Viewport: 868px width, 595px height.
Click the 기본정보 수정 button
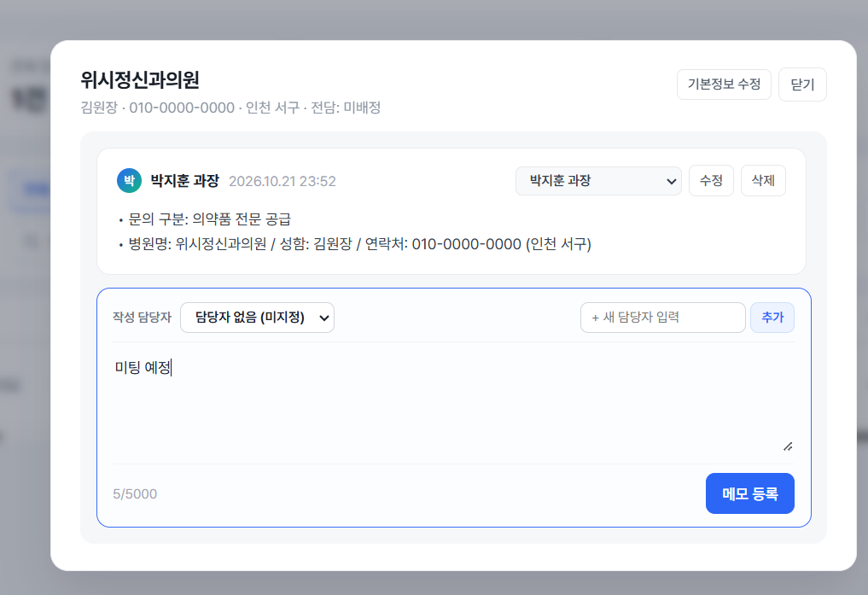724,85
